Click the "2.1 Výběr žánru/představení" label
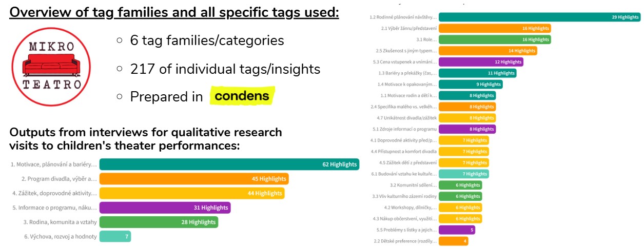This screenshot has height=249, width=644. point(409,28)
